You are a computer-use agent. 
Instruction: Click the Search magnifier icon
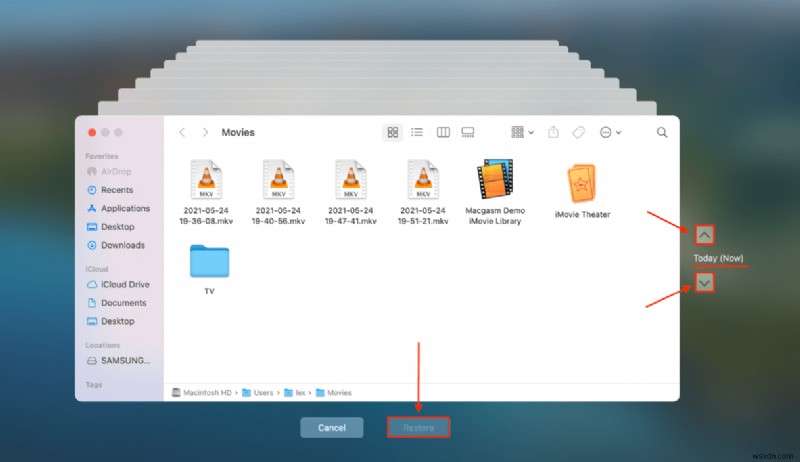tap(662, 133)
